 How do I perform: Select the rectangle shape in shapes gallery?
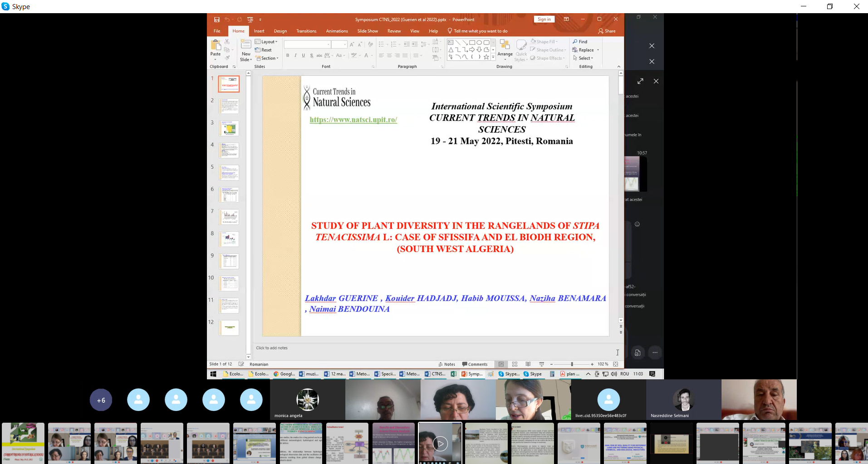[x=472, y=42]
